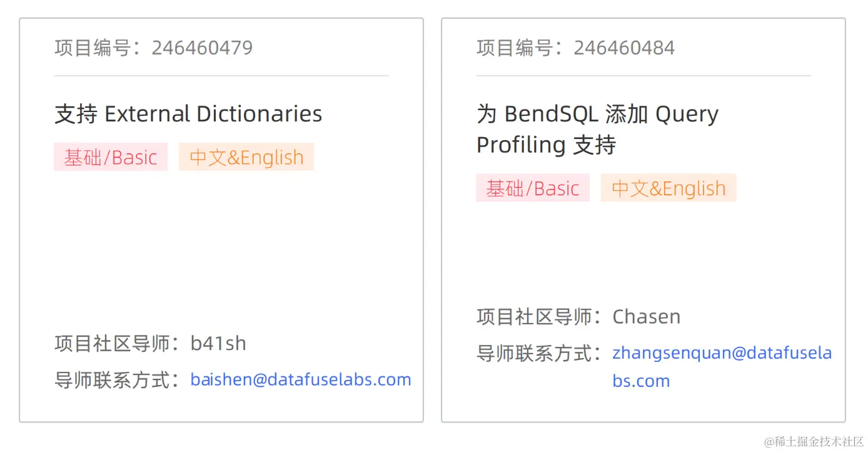Open the BendSQL Query Profiling project title
Viewport: 868px width, 452px height.
pyautogui.click(x=597, y=129)
